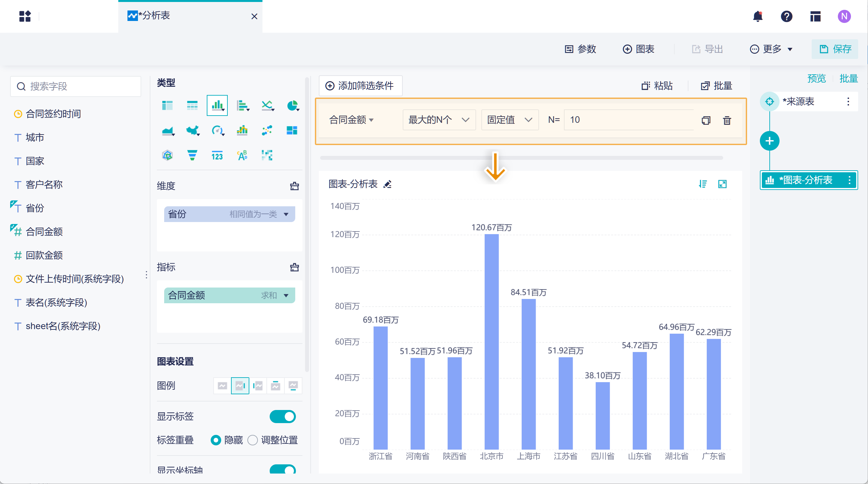
Task: Select the gauge chart type
Action: 218,131
